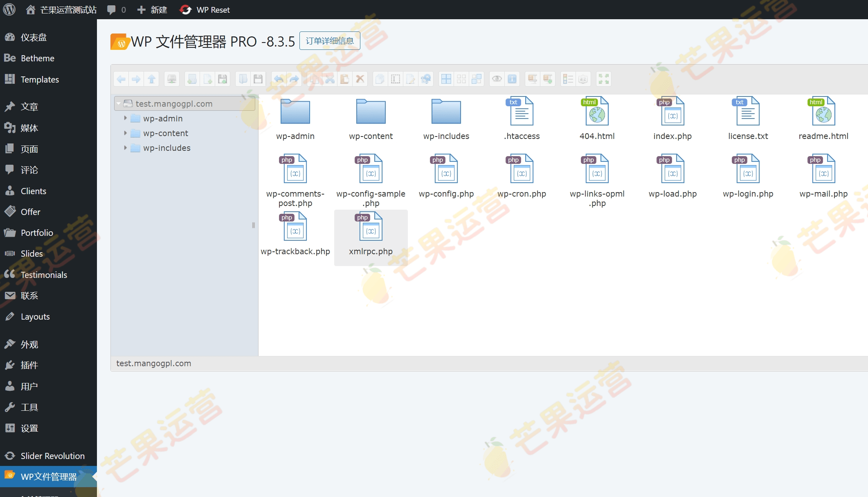
Task: Create a new file using the toolbar icon
Action: tap(207, 78)
